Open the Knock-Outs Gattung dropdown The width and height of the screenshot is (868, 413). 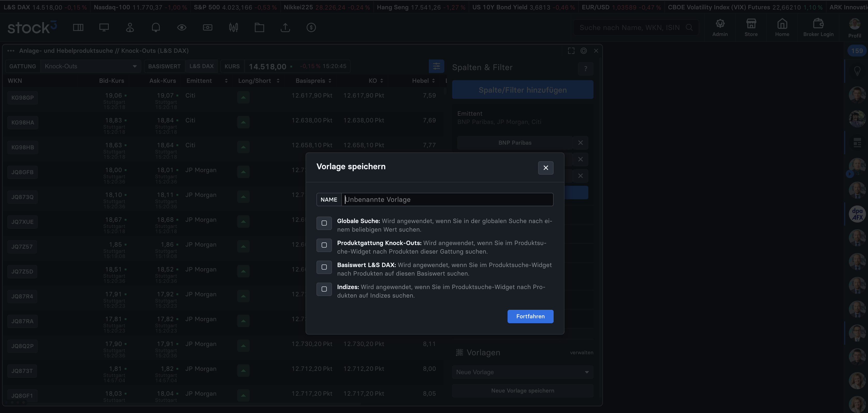90,66
